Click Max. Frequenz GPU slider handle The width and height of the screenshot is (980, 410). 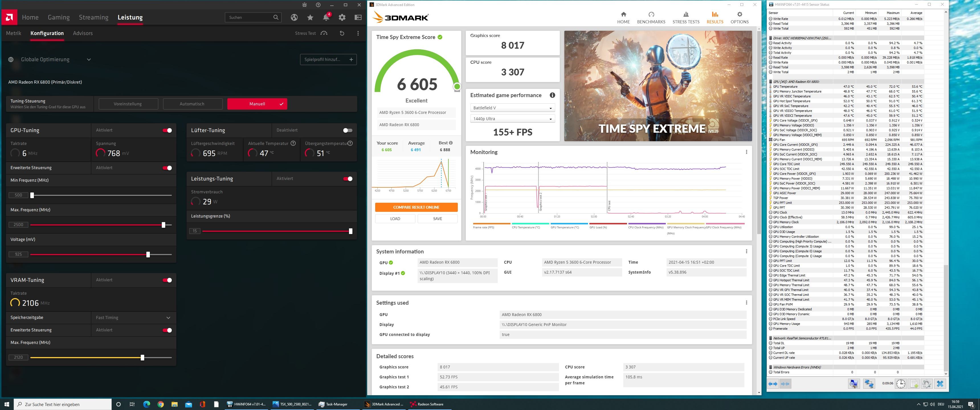pos(164,225)
